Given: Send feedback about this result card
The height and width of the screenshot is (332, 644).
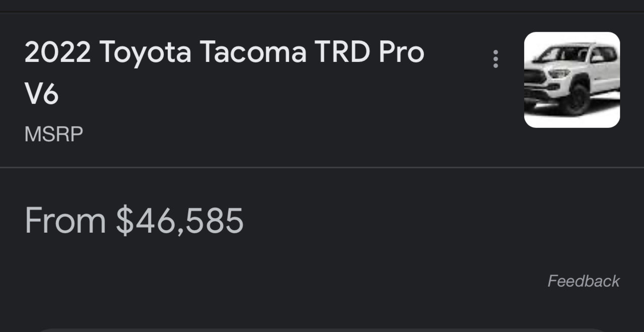Looking at the screenshot, I should click(584, 281).
